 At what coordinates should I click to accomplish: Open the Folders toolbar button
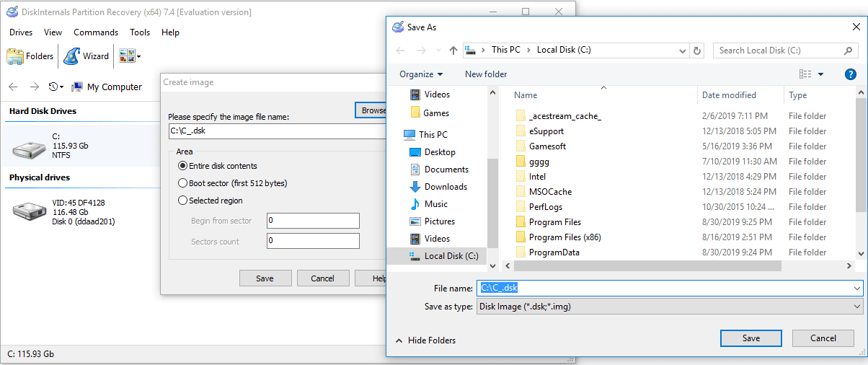[x=30, y=56]
